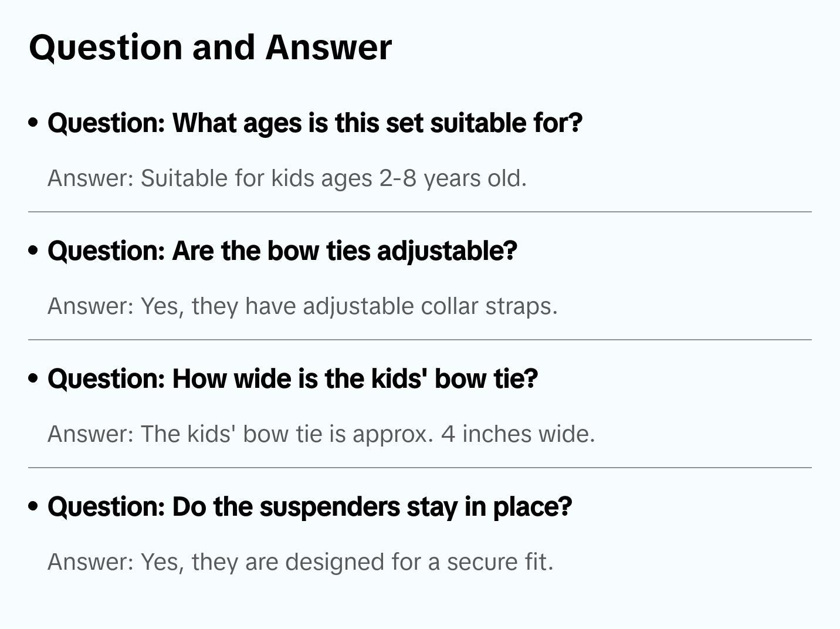Viewport: 840px width, 629px height.
Task: Click the "2-8 years old" text
Action: 452,178
